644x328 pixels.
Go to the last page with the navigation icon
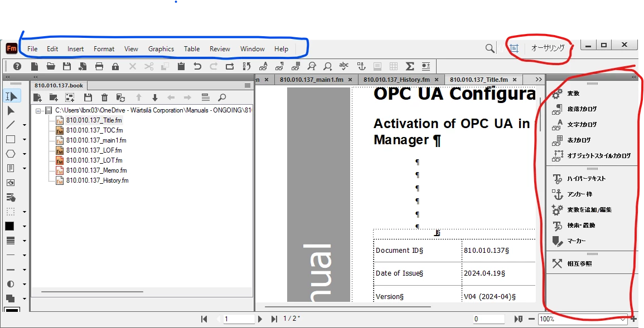274,319
